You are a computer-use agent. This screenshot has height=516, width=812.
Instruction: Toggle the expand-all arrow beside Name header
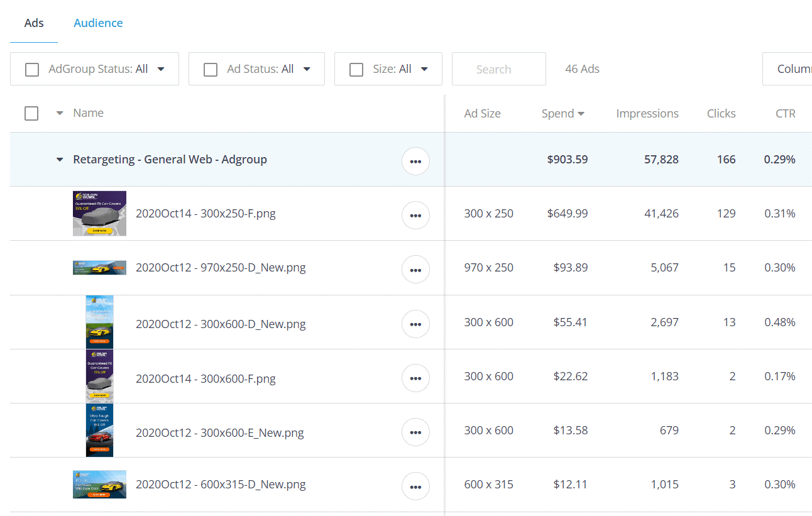coord(60,113)
